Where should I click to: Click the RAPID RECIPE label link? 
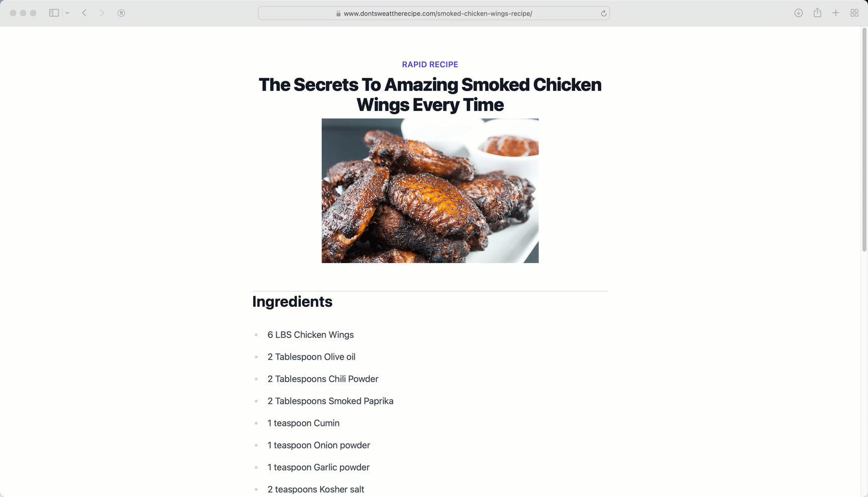[x=430, y=64]
